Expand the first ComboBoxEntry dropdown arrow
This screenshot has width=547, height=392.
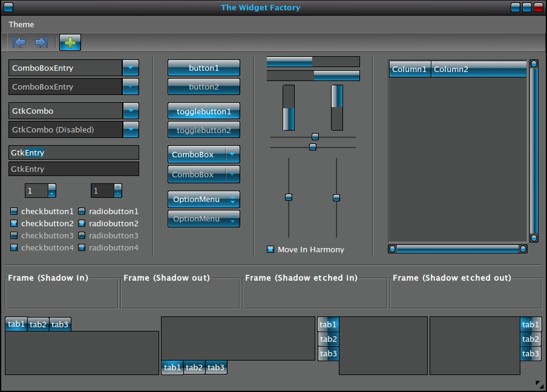click(131, 68)
